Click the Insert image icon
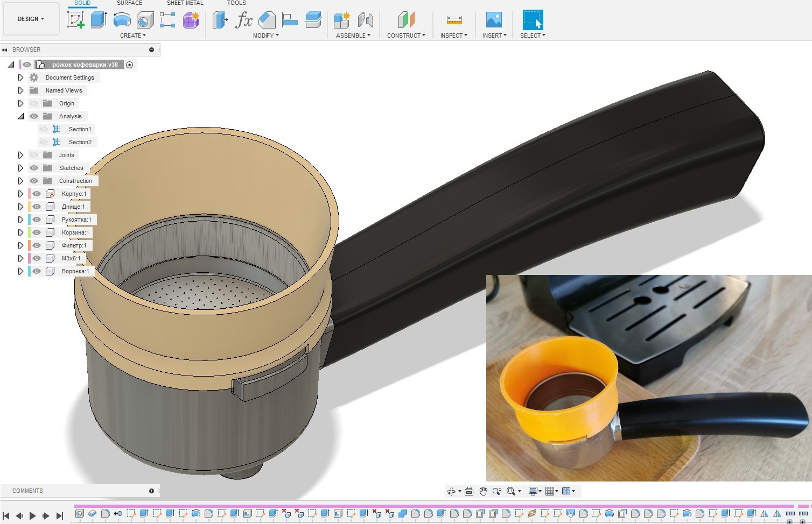 click(494, 20)
